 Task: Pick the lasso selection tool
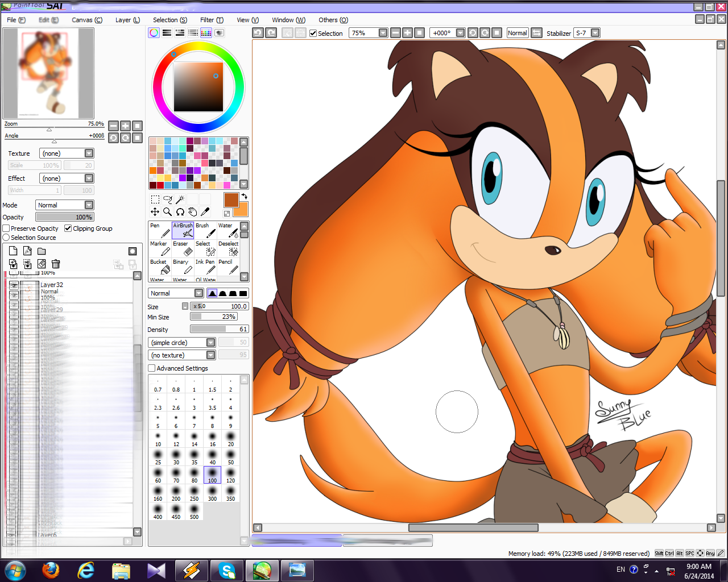tap(167, 199)
